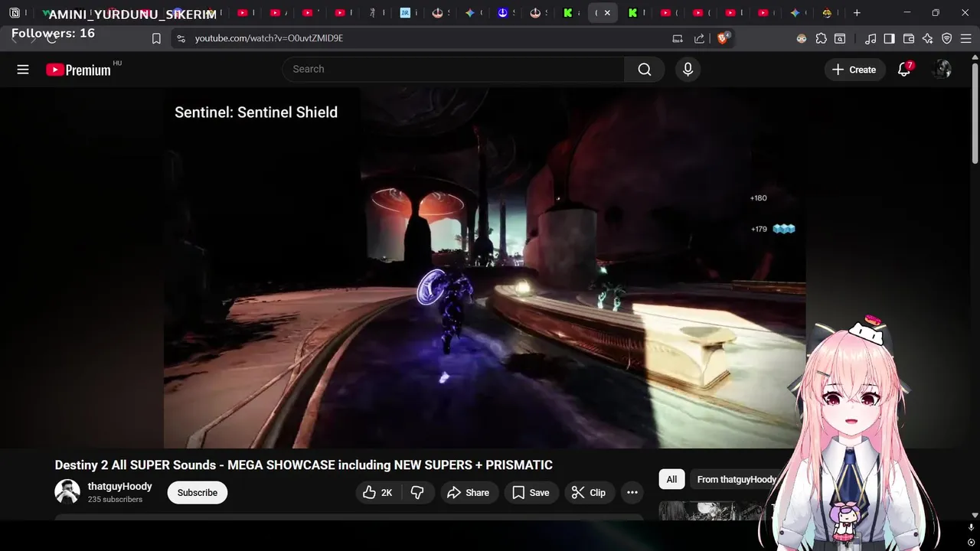Select the All filter chip
980x551 pixels.
tap(671, 480)
